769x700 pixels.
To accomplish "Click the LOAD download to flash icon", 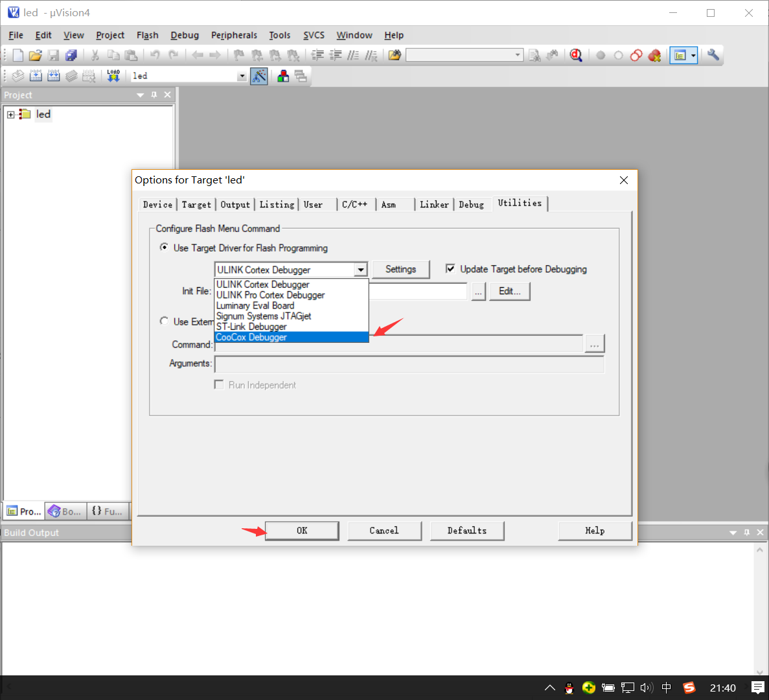I will pyautogui.click(x=113, y=76).
